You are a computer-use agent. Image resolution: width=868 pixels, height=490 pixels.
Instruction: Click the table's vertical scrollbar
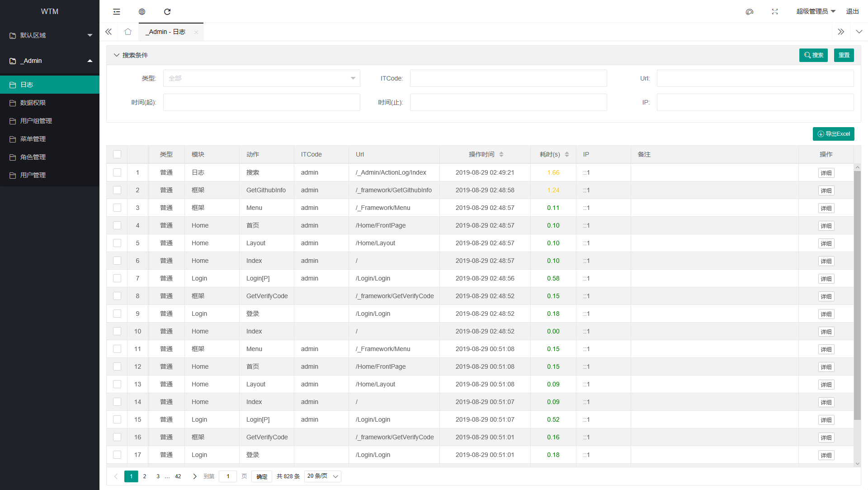[857, 294]
